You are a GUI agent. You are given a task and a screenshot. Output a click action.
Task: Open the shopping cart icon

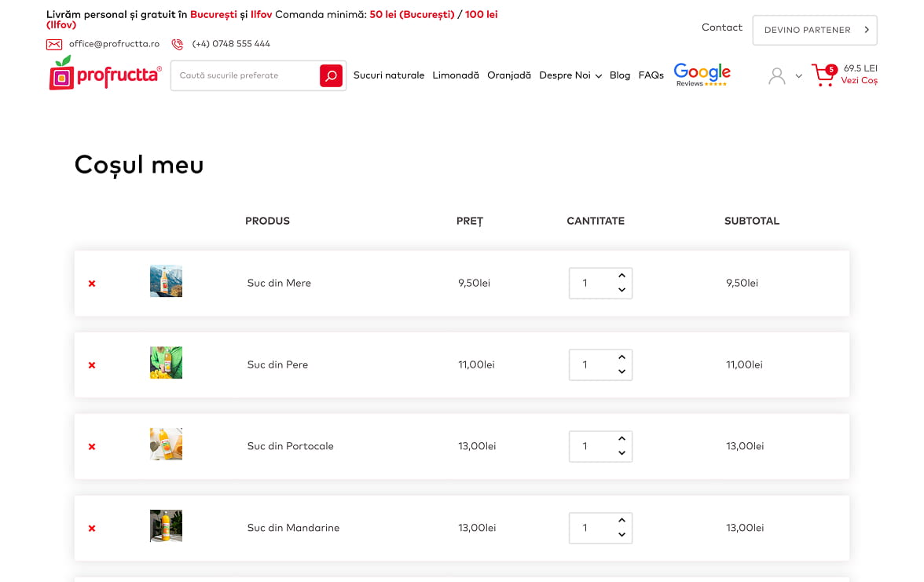coord(823,75)
